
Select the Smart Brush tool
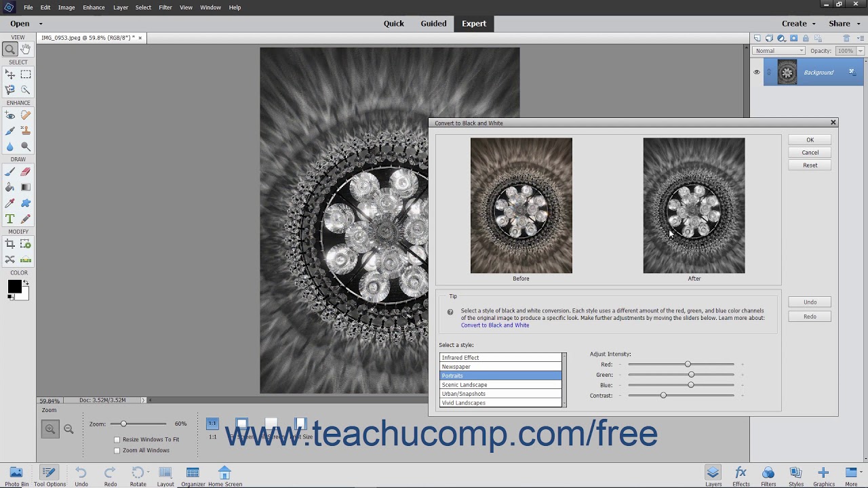click(x=9, y=131)
